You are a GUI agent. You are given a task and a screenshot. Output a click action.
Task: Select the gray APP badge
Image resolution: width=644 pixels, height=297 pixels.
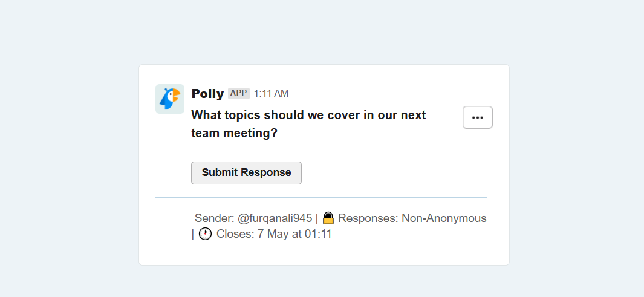pos(239,93)
